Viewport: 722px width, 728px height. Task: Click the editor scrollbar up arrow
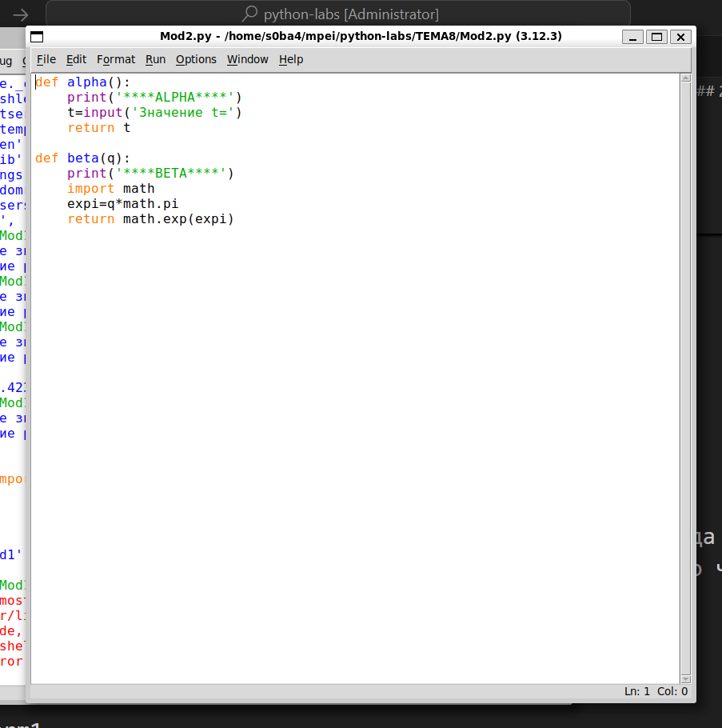(684, 78)
